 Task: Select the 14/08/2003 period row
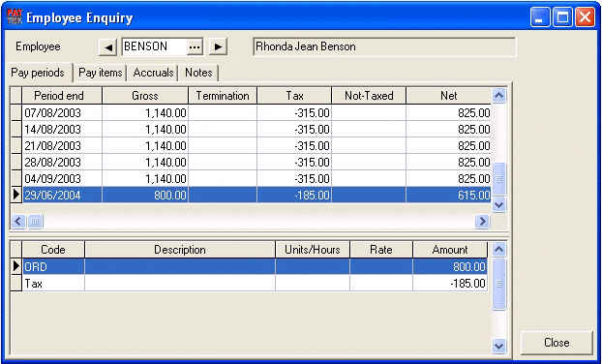(251, 130)
